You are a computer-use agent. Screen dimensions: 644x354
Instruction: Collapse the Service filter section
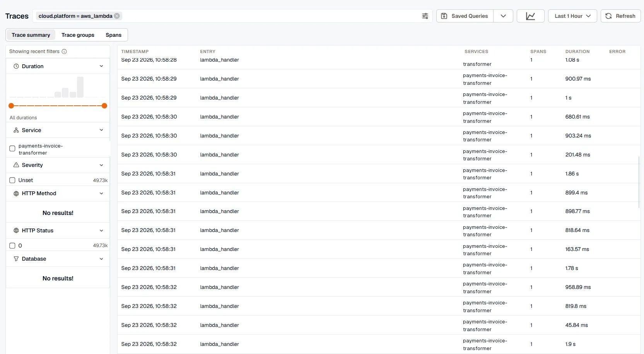click(101, 130)
